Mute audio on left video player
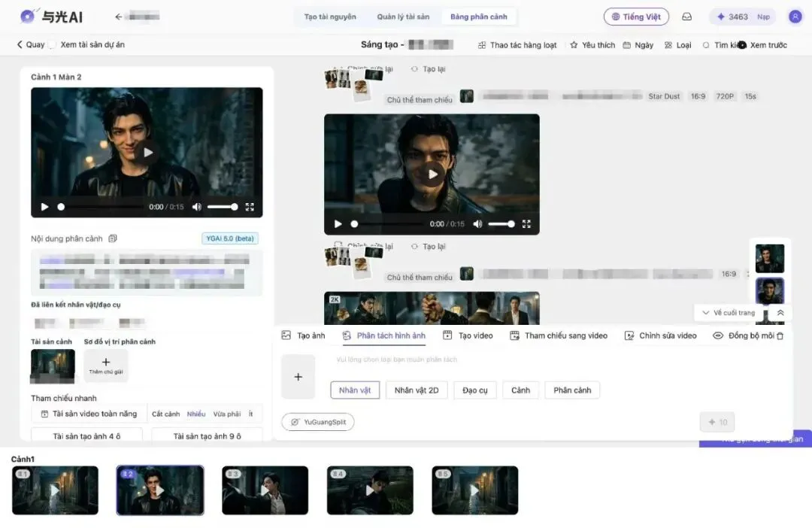The width and height of the screenshot is (812, 528). [x=197, y=207]
